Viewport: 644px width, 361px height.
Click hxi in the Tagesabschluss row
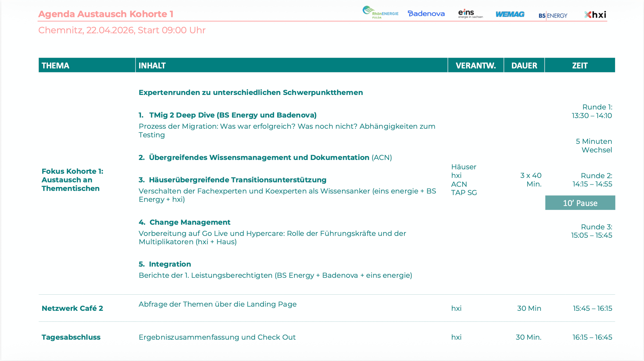tap(456, 337)
